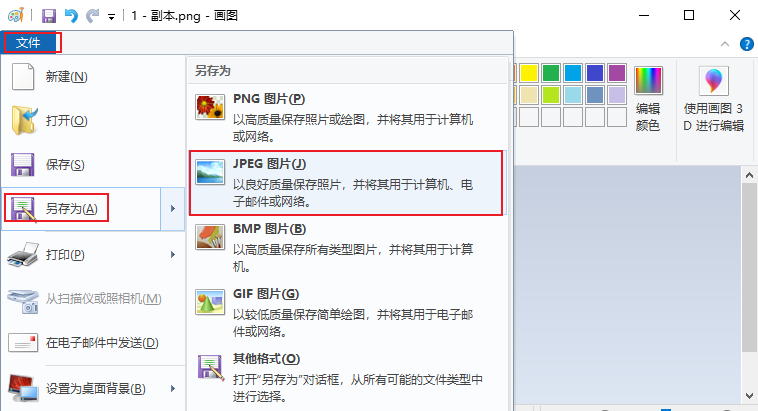The height and width of the screenshot is (411, 758).
Task: Expand the Print submenu arrow
Action: [x=173, y=254]
